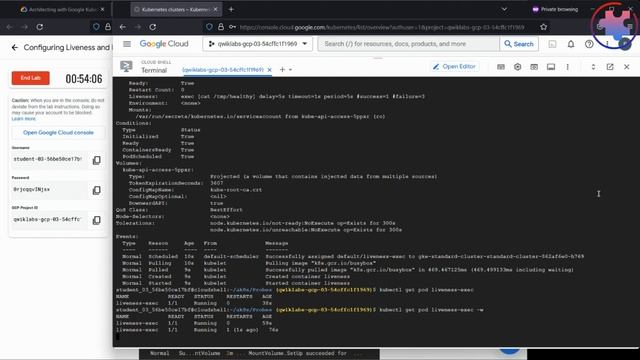This screenshot has width=640, height=360.
Task: Click the Search button in console header
Action: (x=519, y=44)
